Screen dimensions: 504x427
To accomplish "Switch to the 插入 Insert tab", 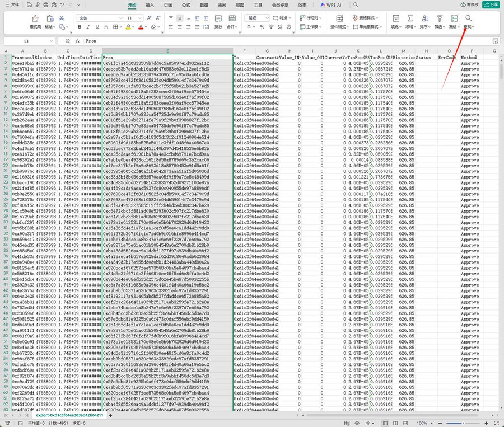I will [x=150, y=5].
